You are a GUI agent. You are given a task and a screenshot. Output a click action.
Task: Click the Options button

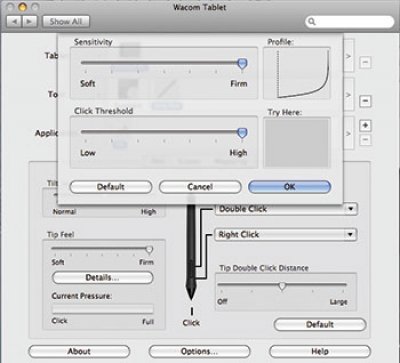199,351
